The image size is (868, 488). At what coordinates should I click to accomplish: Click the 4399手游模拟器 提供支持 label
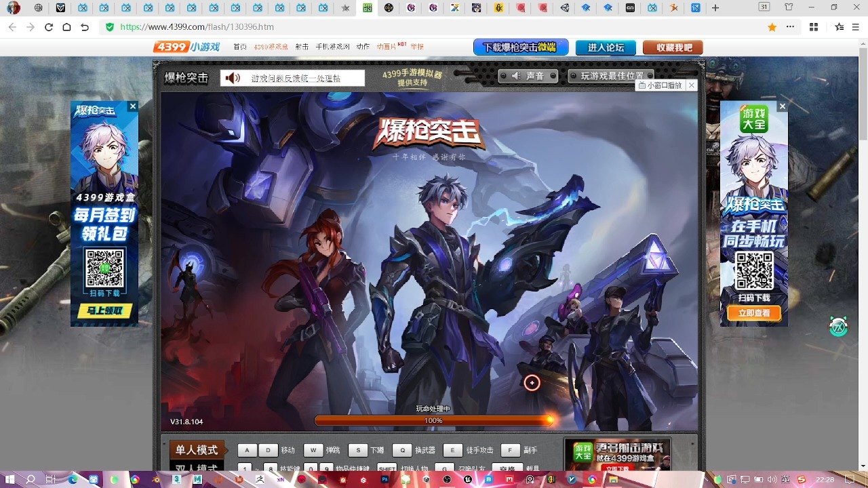point(412,78)
